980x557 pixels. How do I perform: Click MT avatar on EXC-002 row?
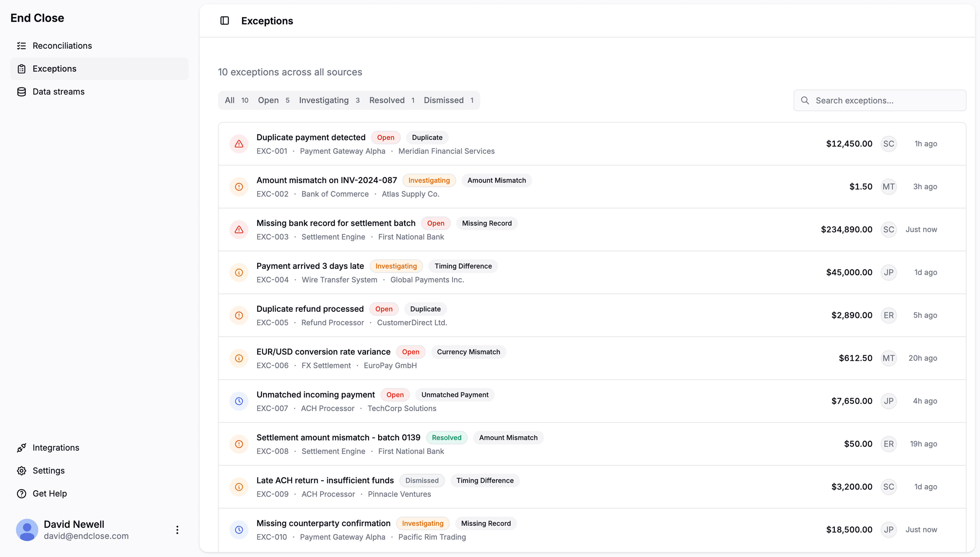coord(888,187)
